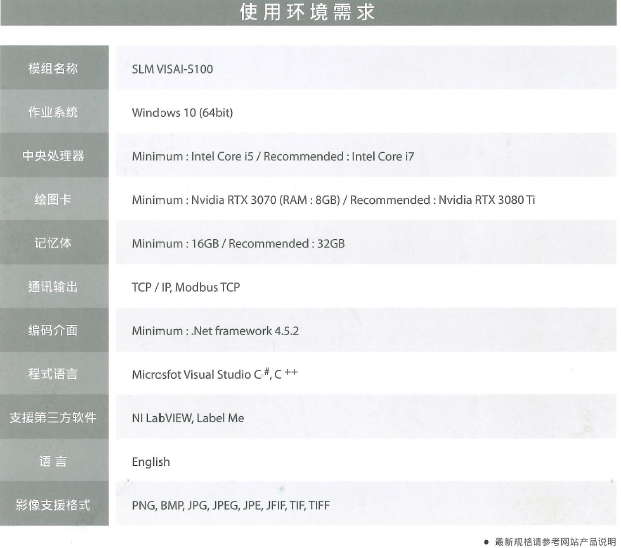Click the Windows 10 (64bit) value
Image resolution: width=621 pixels, height=548 pixels.
coord(182,113)
